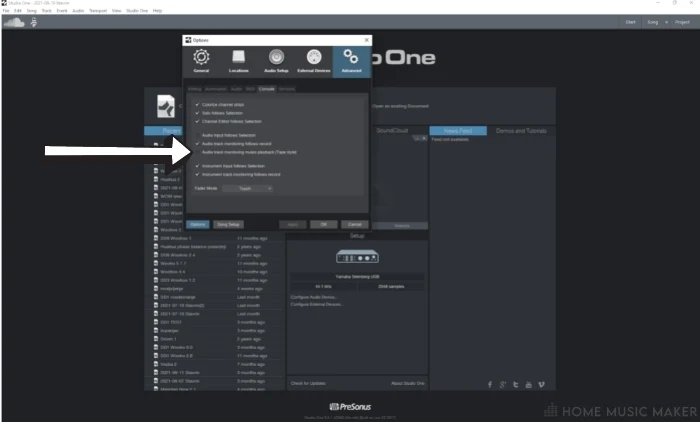The image size is (700, 422).
Task: Click the Yamaha Steinberg USB device field
Action: tap(357, 276)
